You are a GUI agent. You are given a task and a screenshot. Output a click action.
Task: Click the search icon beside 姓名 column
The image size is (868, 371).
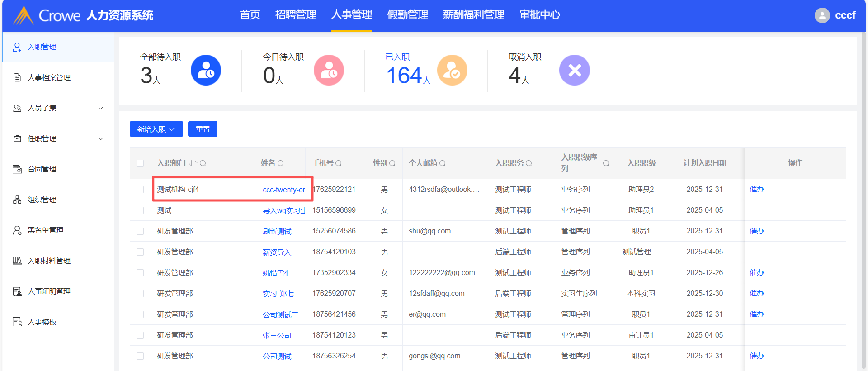281,163
